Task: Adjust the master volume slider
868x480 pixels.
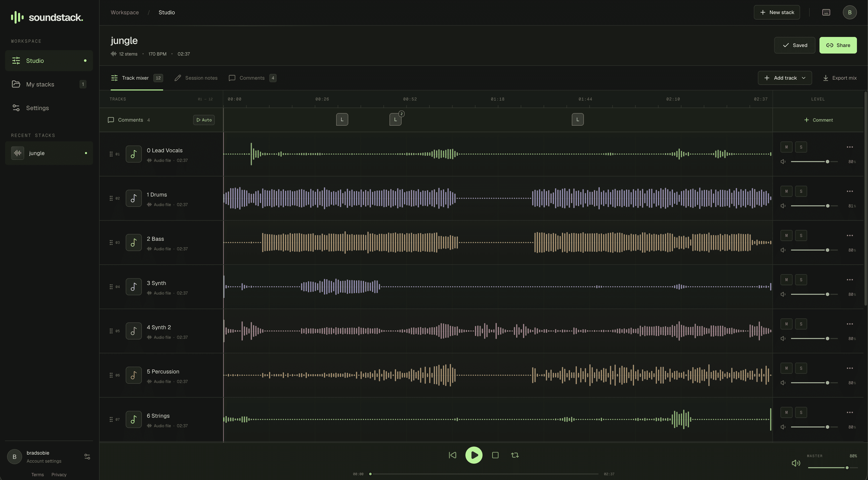Action: (833, 467)
